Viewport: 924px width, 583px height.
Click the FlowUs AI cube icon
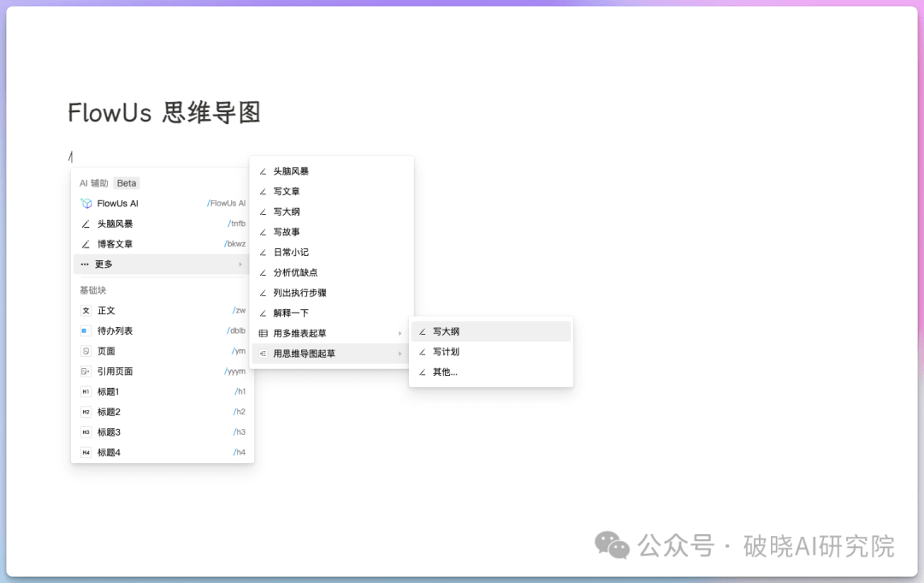click(86, 204)
